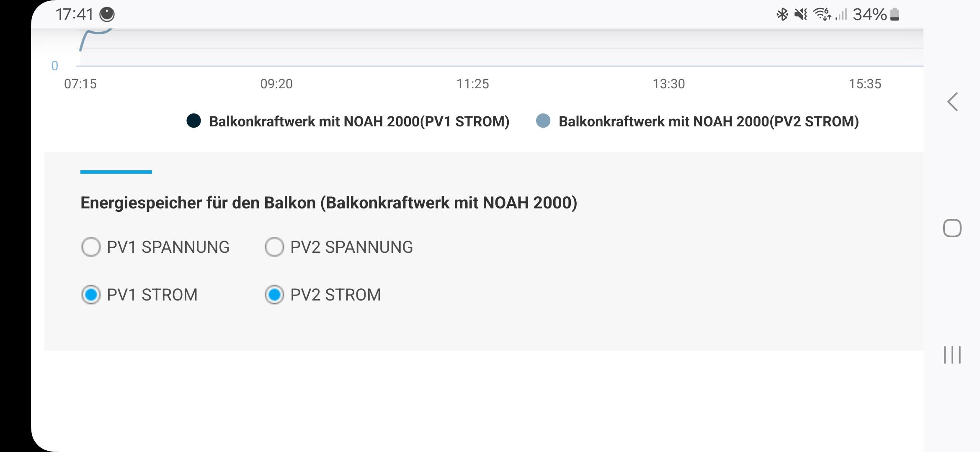Tap the Energiespeicher für den Balkon heading
The image size is (980, 452).
329,203
